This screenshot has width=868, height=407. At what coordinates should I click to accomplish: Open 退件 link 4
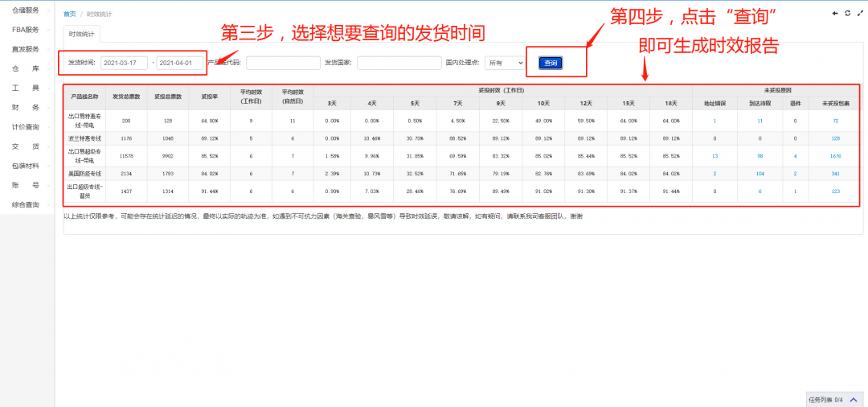795,156
